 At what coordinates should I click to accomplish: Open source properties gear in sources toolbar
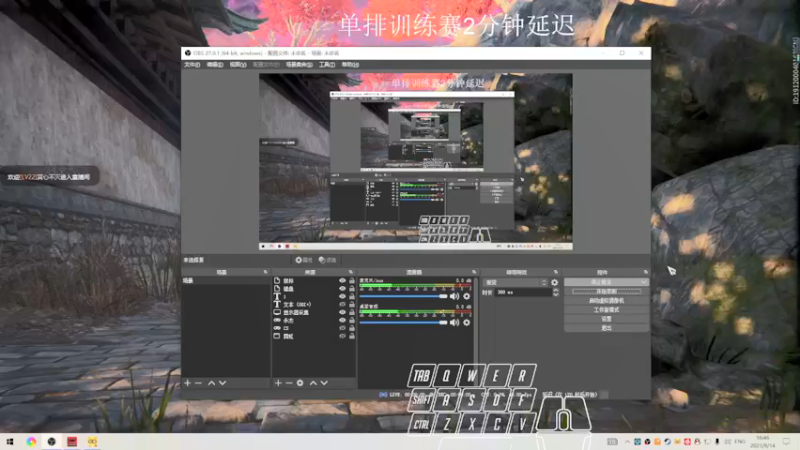(x=300, y=383)
